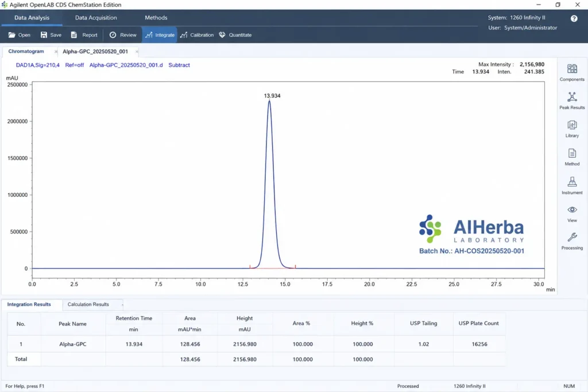588x392 pixels.
Task: Generate a Report from toolbar
Action: tap(84, 35)
